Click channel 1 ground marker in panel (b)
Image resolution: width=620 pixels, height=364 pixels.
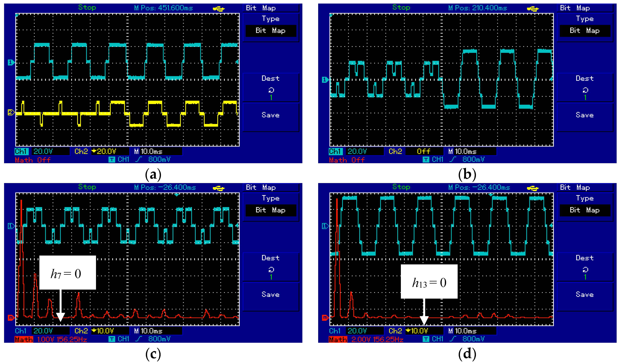(325, 80)
